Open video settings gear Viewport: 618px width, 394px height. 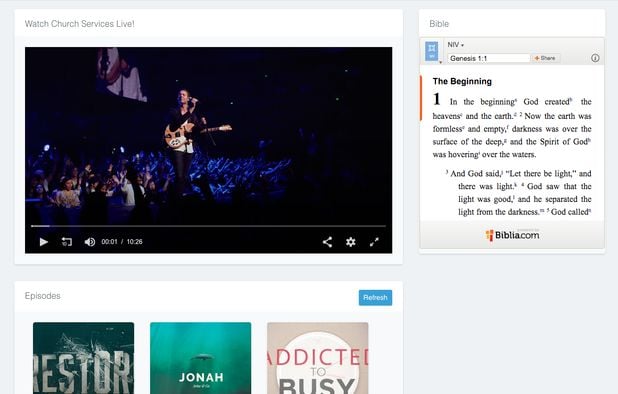coord(350,242)
